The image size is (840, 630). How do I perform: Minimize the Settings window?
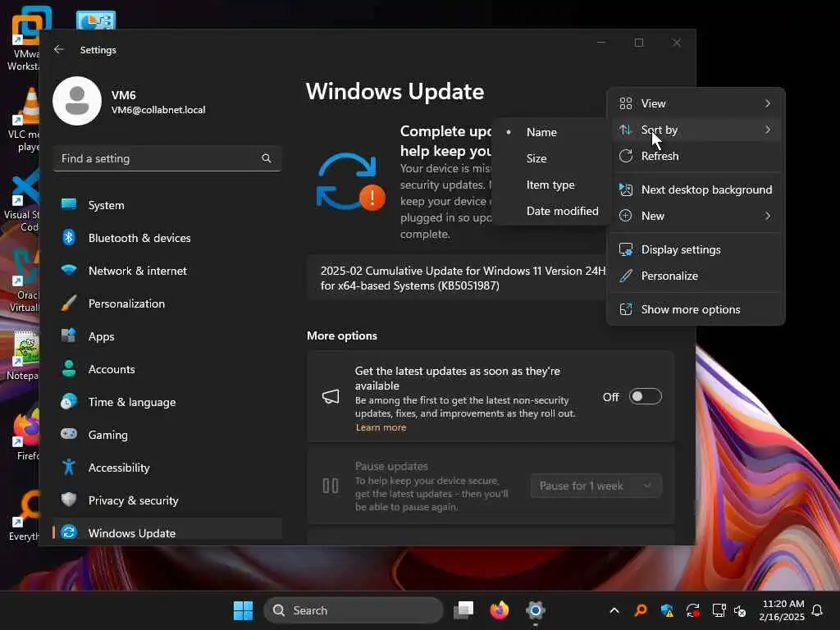tap(601, 43)
